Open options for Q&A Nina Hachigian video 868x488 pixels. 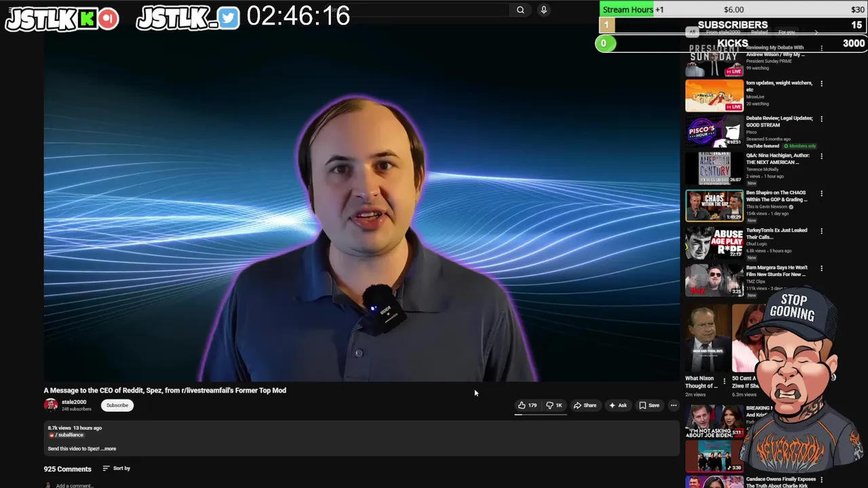coord(821,156)
